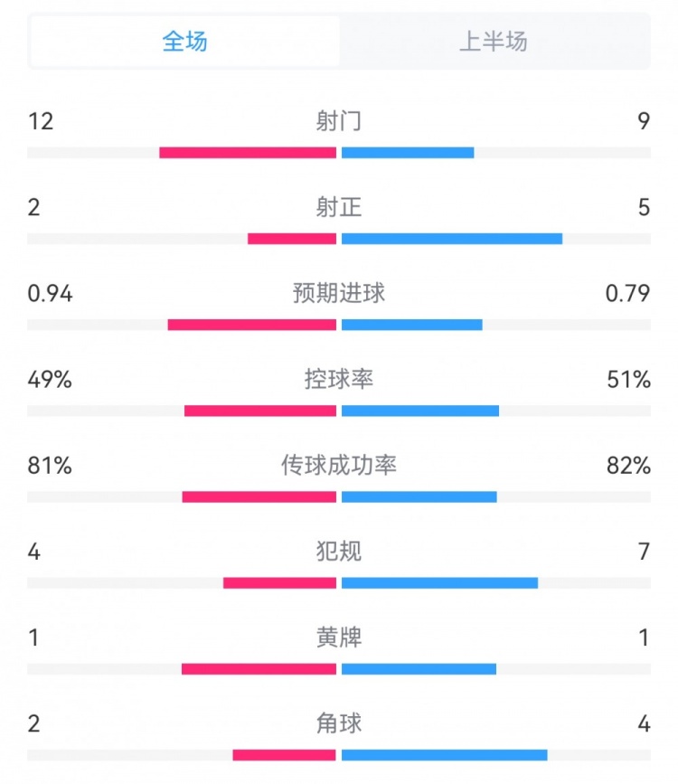This screenshot has width=678, height=784.
Task: Switch to the 全场 tab
Action: pyautogui.click(x=184, y=41)
